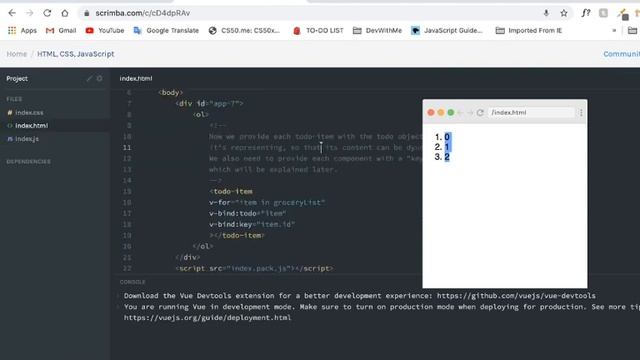Open the browser home page icon
The image size is (640, 360).
[64, 13]
